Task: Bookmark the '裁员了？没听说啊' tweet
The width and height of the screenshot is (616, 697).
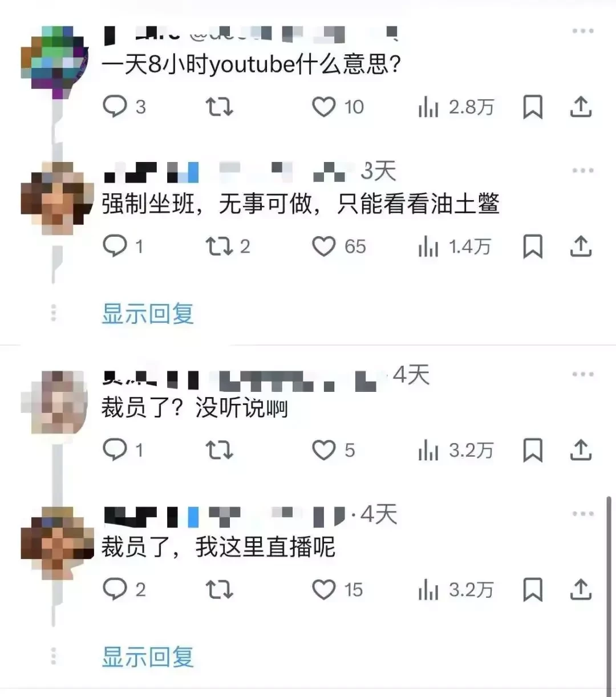Action: click(x=533, y=450)
